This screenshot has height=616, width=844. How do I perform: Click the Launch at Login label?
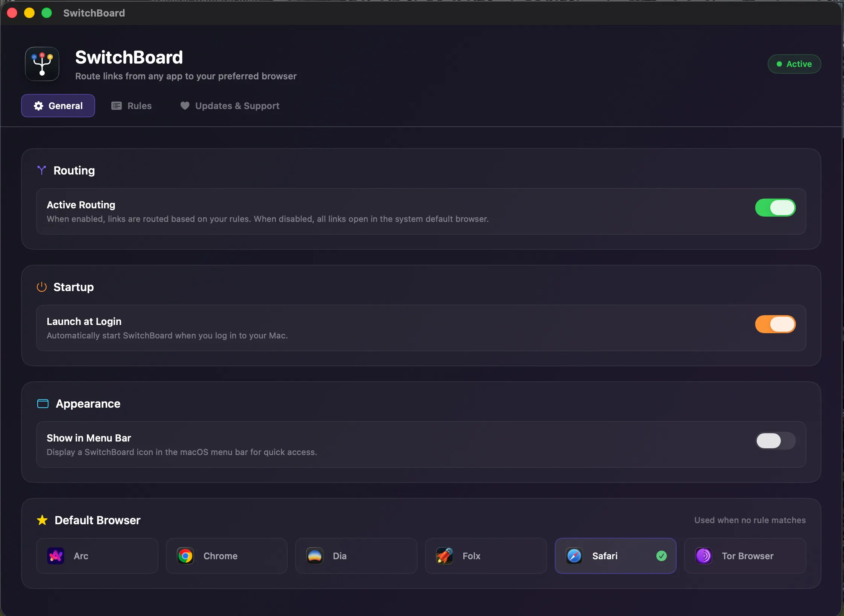[x=84, y=321]
